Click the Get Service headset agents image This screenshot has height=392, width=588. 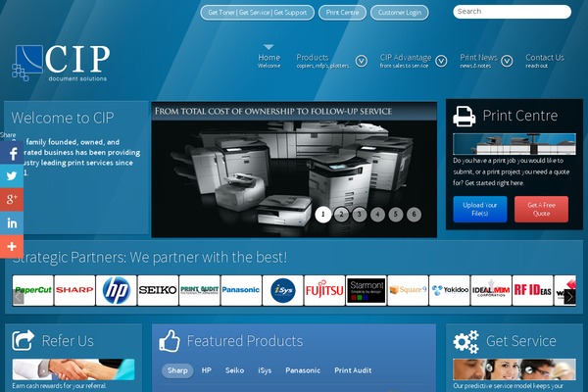(x=514, y=369)
